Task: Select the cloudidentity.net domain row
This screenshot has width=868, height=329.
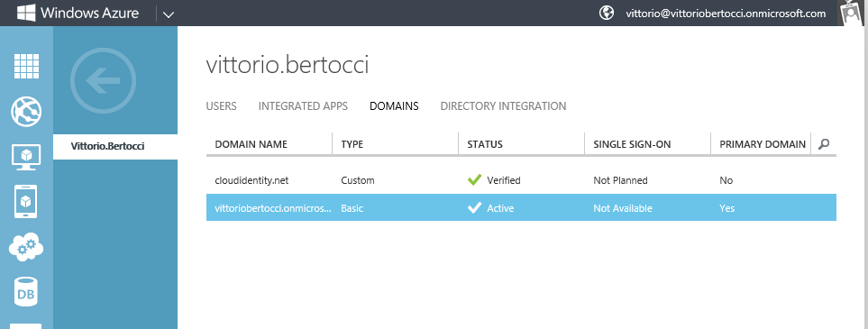Action: tap(521, 180)
